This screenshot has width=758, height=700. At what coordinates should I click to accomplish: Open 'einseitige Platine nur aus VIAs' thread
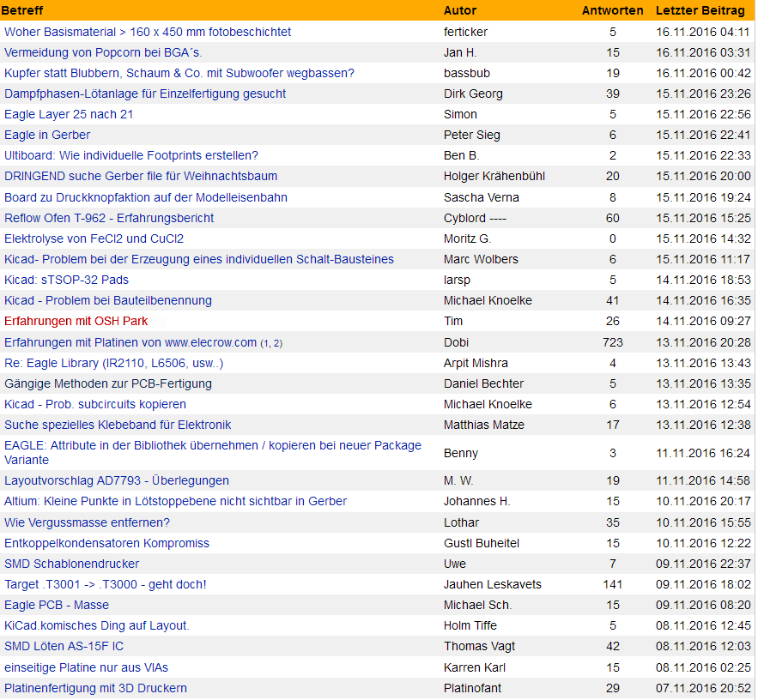[86, 667]
